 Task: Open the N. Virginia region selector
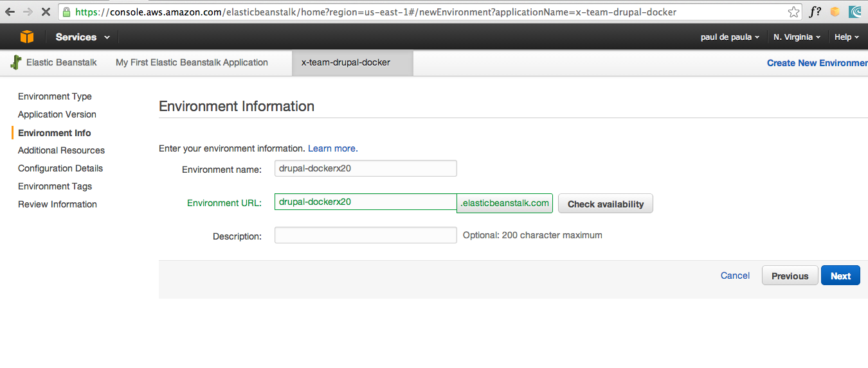(797, 37)
